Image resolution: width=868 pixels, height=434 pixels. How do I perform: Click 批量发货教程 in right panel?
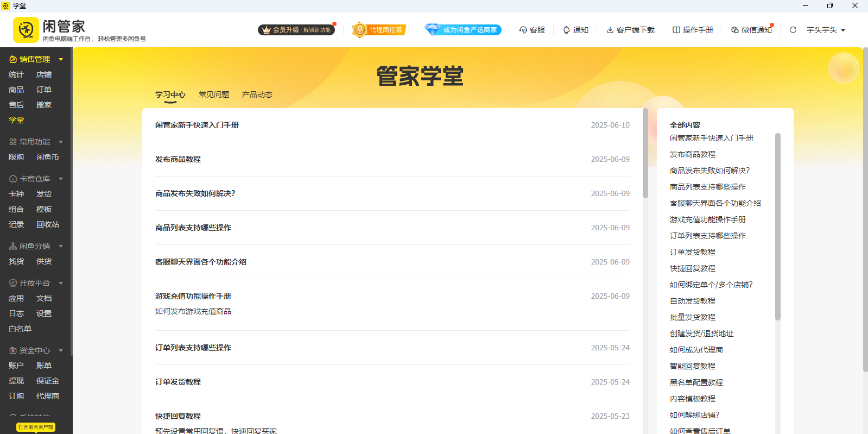(693, 317)
